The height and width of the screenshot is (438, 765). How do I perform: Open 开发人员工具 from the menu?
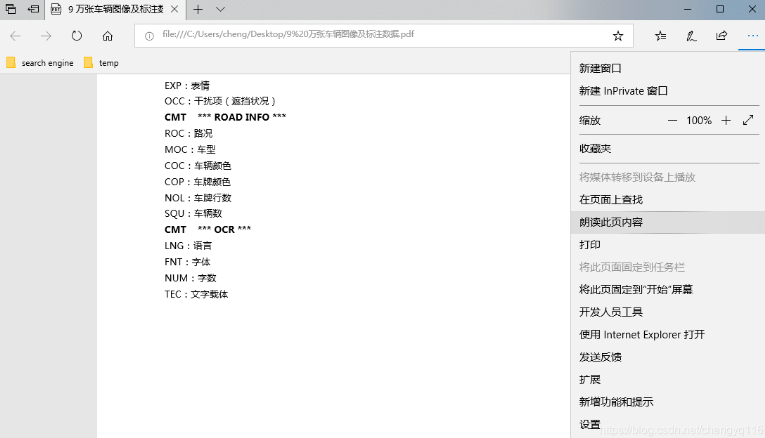[x=667, y=312]
